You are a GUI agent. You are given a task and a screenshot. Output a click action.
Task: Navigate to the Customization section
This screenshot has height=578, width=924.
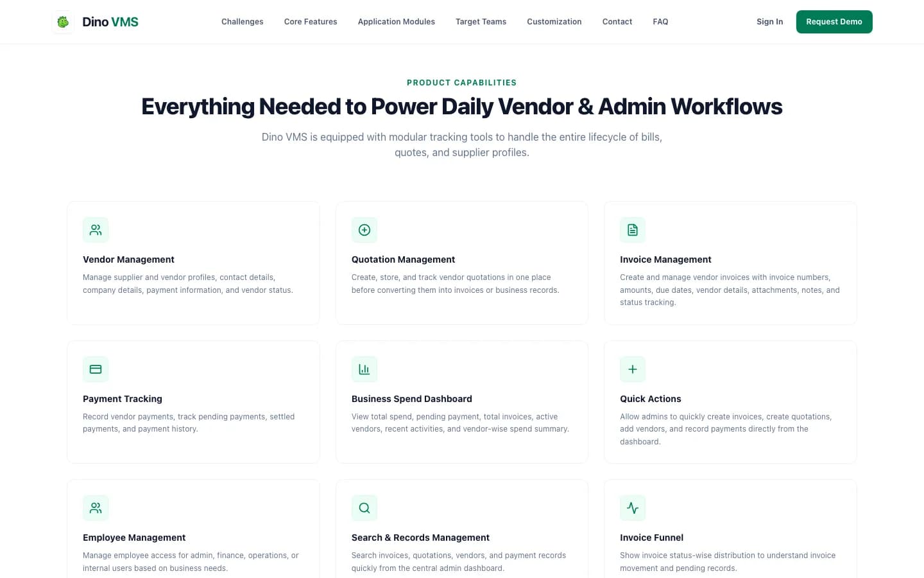pyautogui.click(x=554, y=22)
